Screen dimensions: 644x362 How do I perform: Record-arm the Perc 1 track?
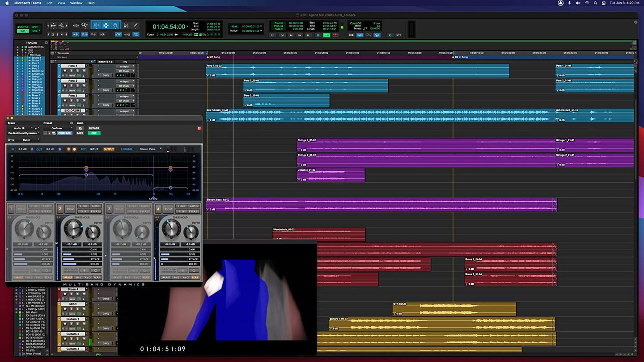[65, 71]
